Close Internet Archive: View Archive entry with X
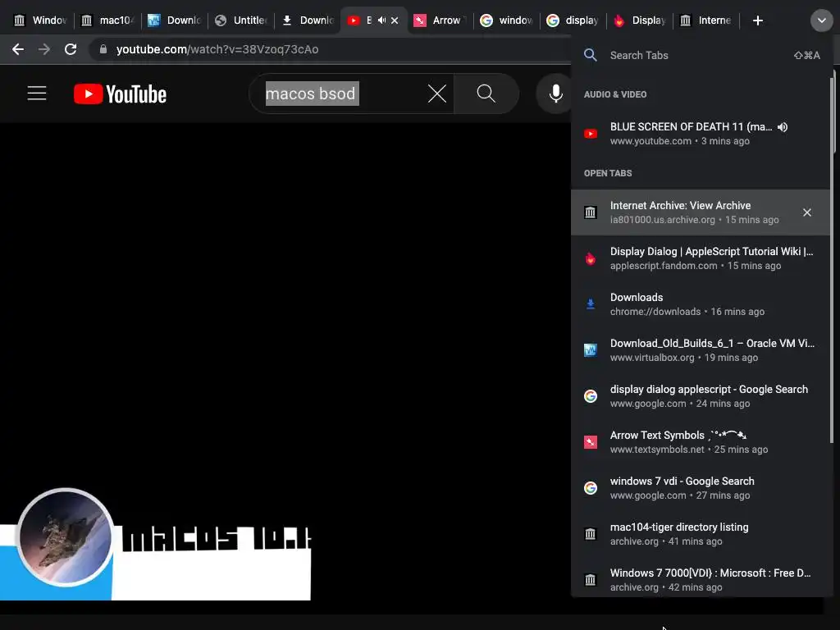This screenshot has height=630, width=840. click(x=807, y=212)
